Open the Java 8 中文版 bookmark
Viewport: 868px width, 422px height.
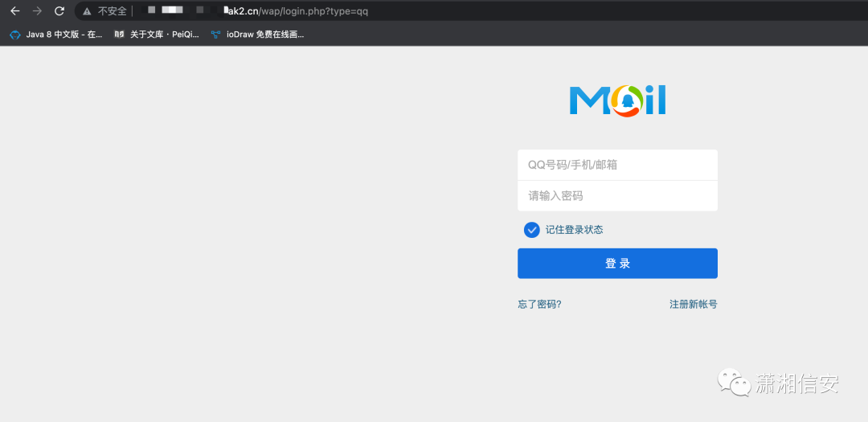coord(56,35)
